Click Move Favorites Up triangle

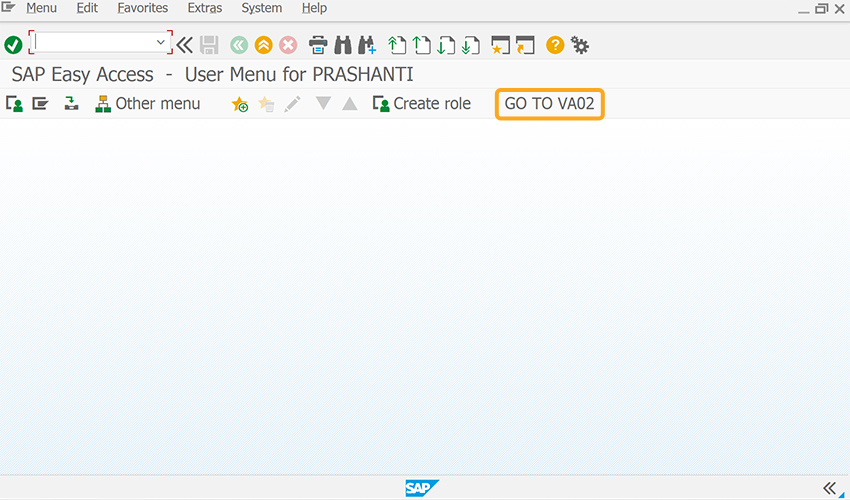[350, 103]
